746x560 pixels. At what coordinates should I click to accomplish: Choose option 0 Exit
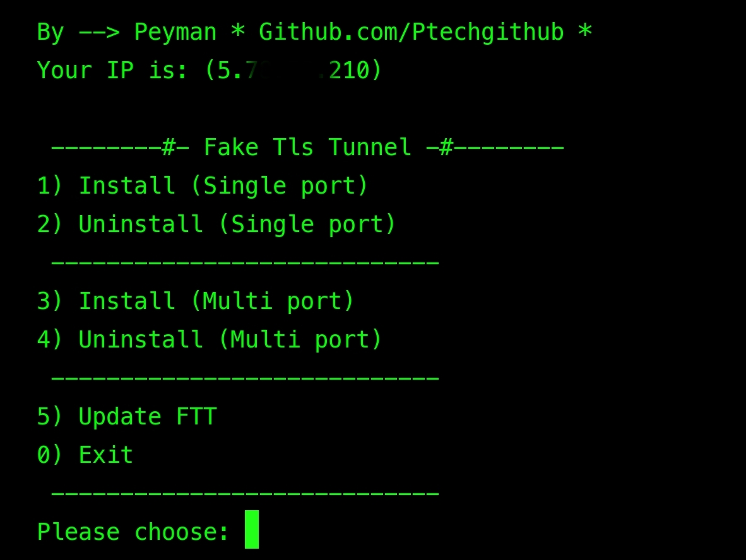pos(85,455)
